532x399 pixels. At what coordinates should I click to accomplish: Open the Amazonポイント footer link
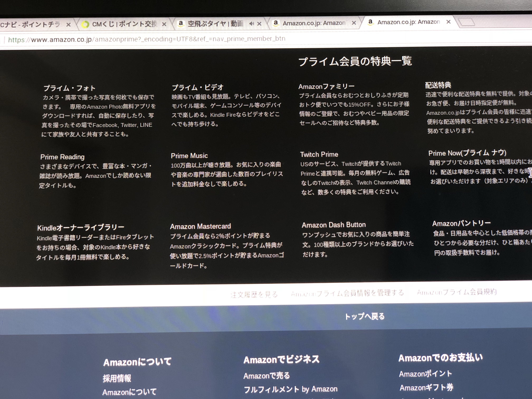tap(426, 374)
